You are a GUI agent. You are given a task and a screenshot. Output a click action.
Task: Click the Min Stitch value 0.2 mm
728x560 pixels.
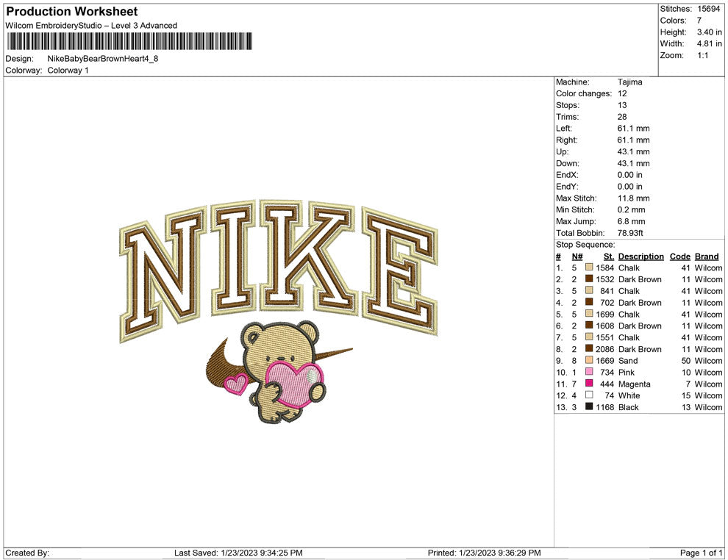click(631, 209)
